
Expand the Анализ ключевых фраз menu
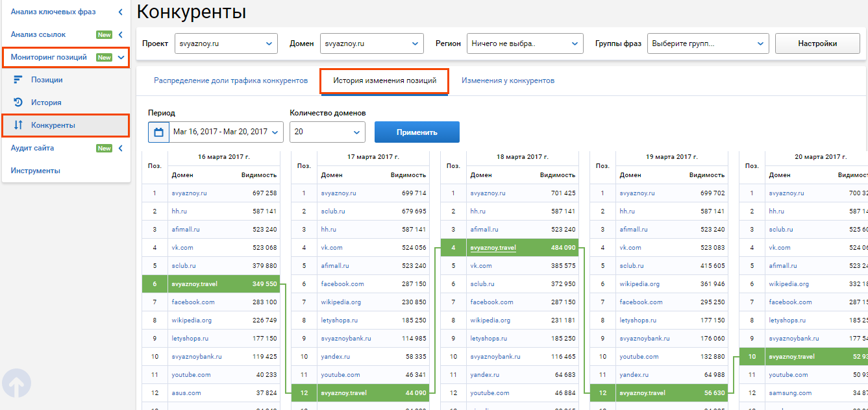coord(121,12)
